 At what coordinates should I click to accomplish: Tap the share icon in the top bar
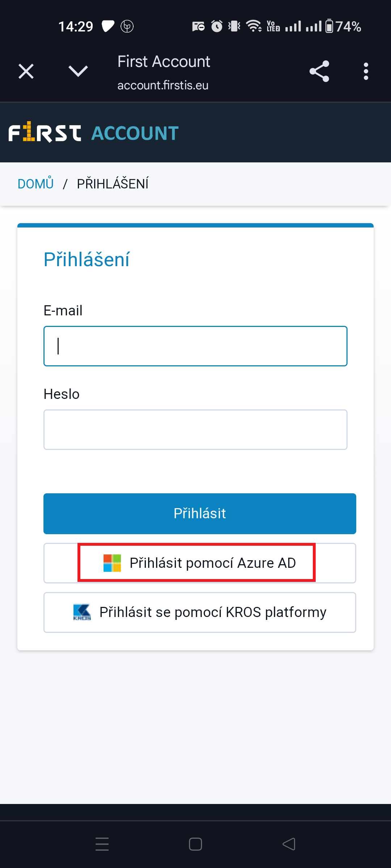coord(319,71)
